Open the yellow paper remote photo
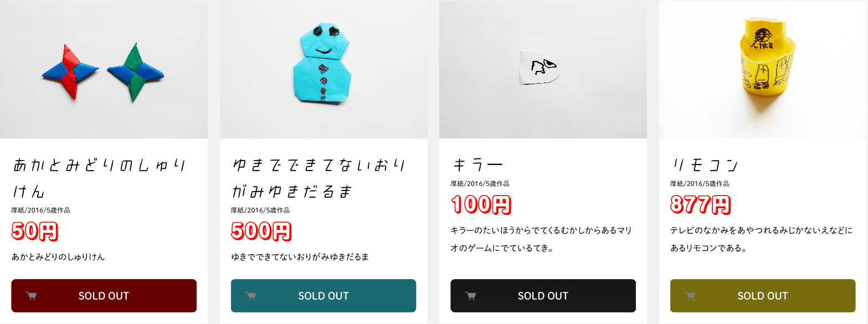 pyautogui.click(x=763, y=69)
